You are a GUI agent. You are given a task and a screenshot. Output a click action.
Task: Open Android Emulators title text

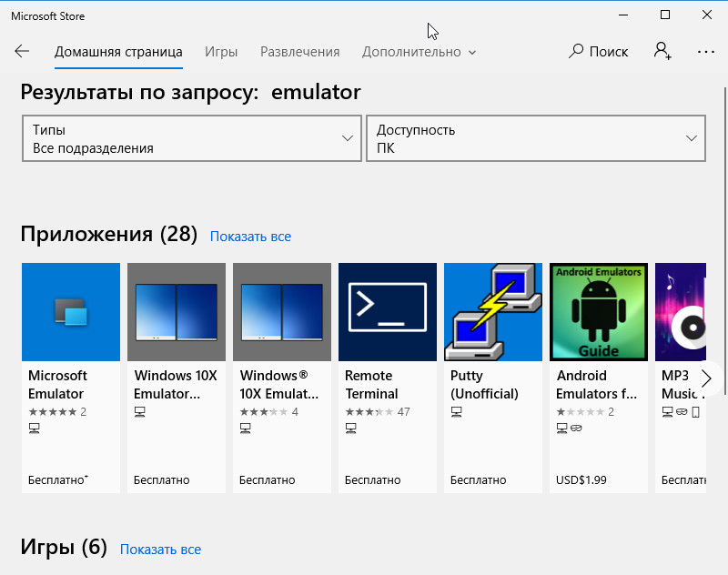pos(597,384)
